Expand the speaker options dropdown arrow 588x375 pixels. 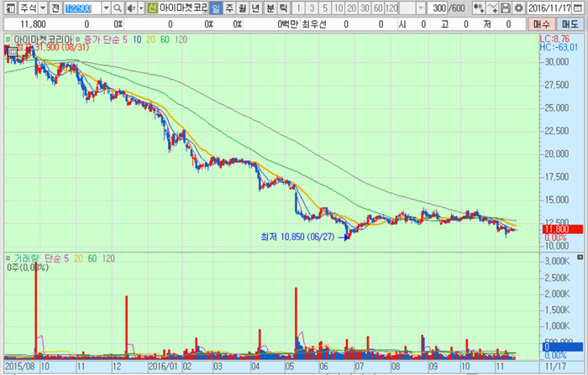point(139,8)
